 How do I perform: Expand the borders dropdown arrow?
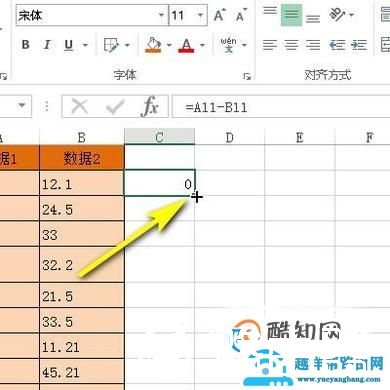pyautogui.click(x=127, y=45)
